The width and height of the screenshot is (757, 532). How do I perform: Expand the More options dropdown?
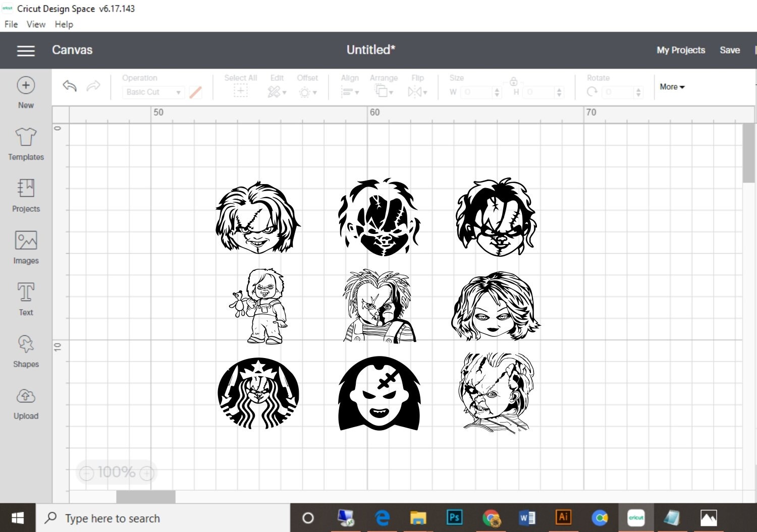671,87
